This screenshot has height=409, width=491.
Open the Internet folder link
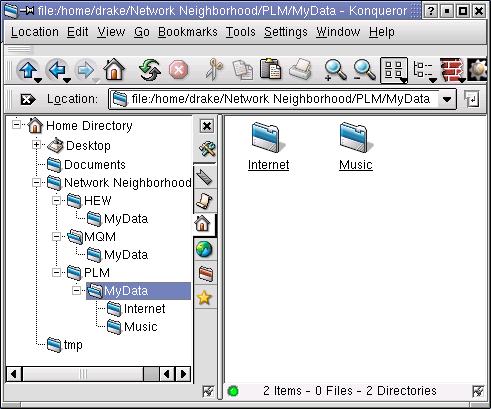tap(268, 165)
